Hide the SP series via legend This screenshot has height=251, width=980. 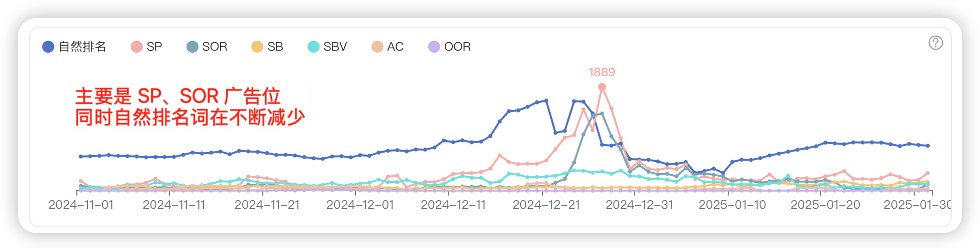pyautogui.click(x=146, y=47)
